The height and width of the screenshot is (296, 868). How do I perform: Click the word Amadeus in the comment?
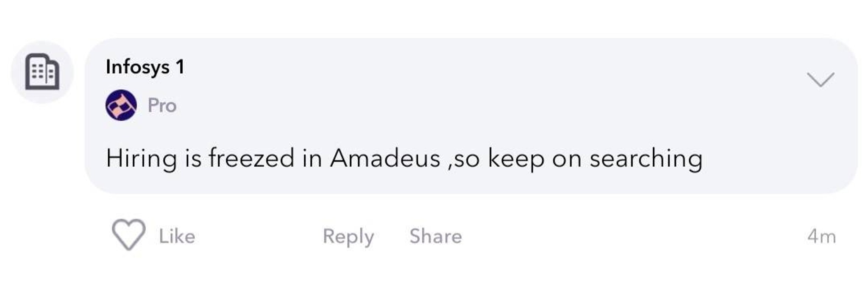click(385, 158)
